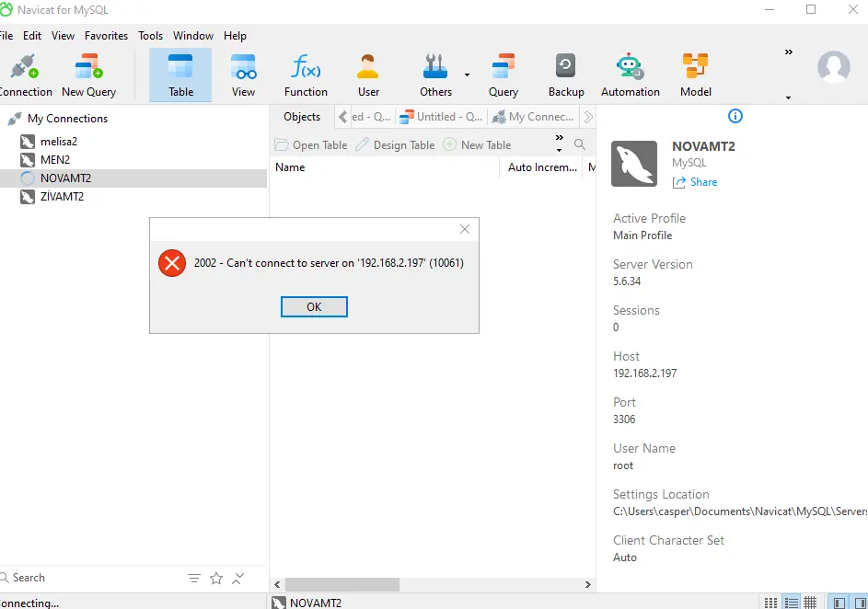Click the filter lines icon near Search
Viewport: 868px width, 609px height.
193,578
